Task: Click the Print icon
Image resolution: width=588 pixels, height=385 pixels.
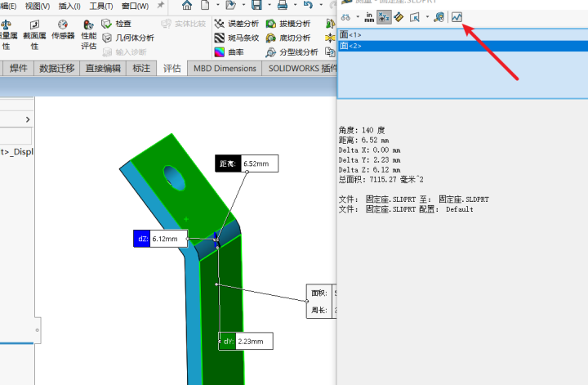Action: 283,5
